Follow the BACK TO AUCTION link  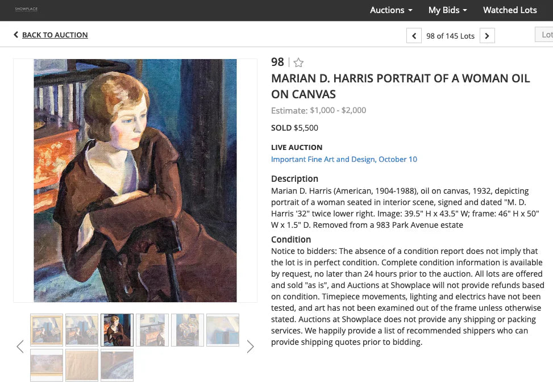pyautogui.click(x=55, y=35)
